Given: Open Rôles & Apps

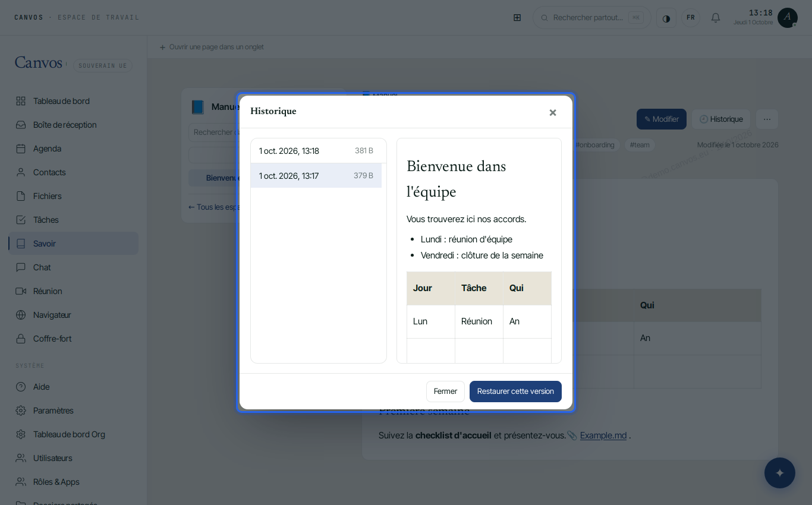Looking at the screenshot, I should coord(73,482).
